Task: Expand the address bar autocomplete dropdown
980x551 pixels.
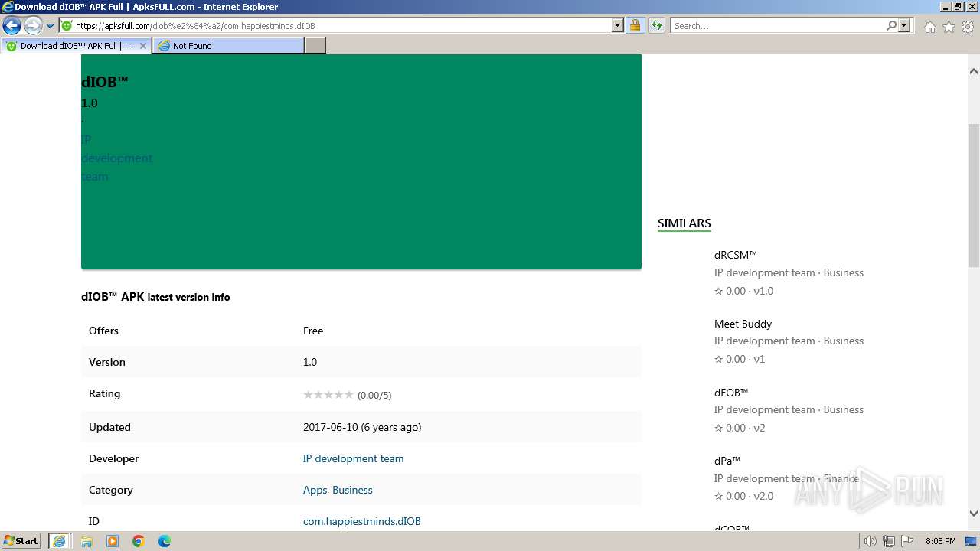Action: pyautogui.click(x=618, y=26)
